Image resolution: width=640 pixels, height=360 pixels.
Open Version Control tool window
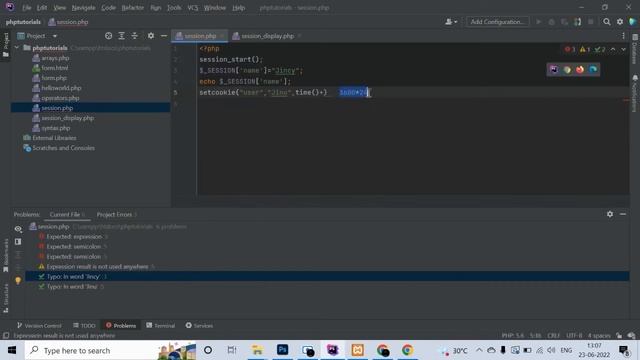(x=39, y=325)
